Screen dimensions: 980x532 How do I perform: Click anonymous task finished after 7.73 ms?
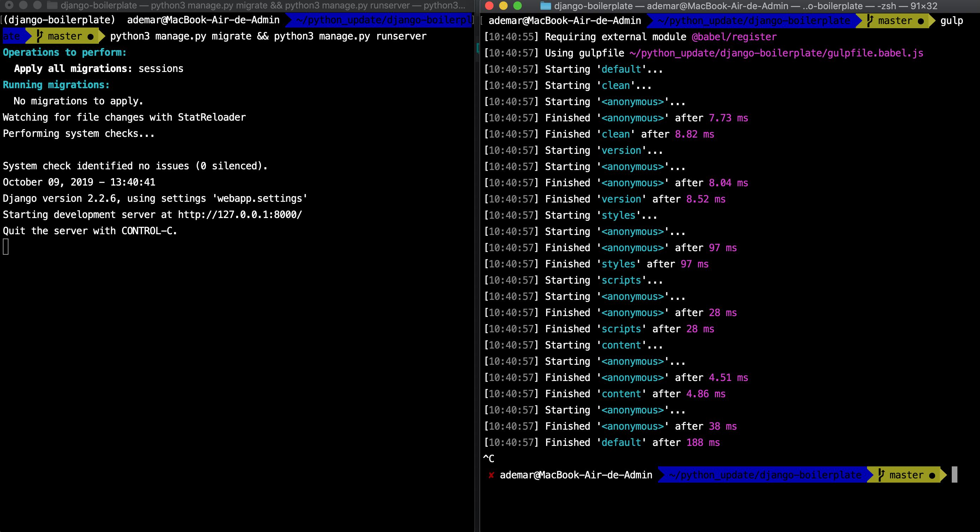(616, 118)
